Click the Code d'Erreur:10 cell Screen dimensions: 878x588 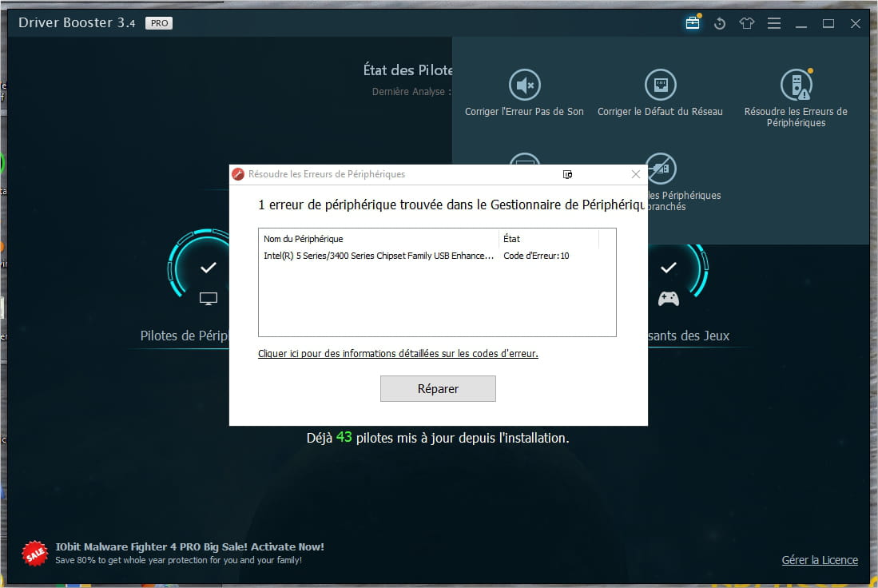[536, 256]
